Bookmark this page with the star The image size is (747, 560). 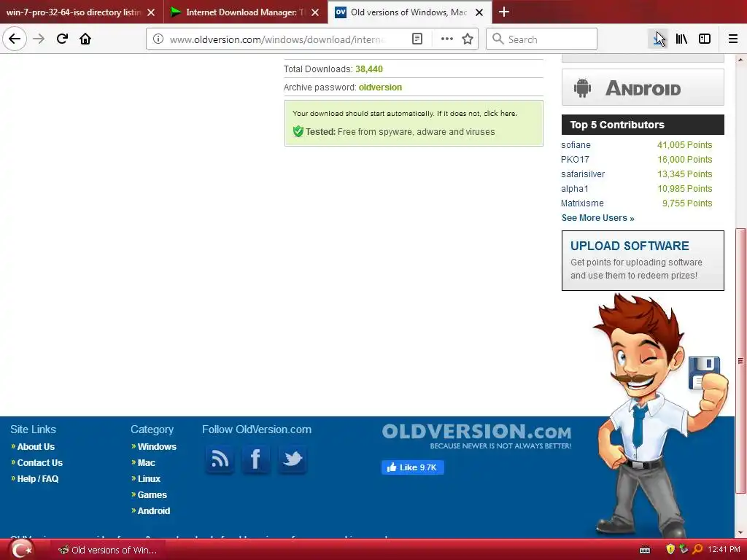click(468, 39)
